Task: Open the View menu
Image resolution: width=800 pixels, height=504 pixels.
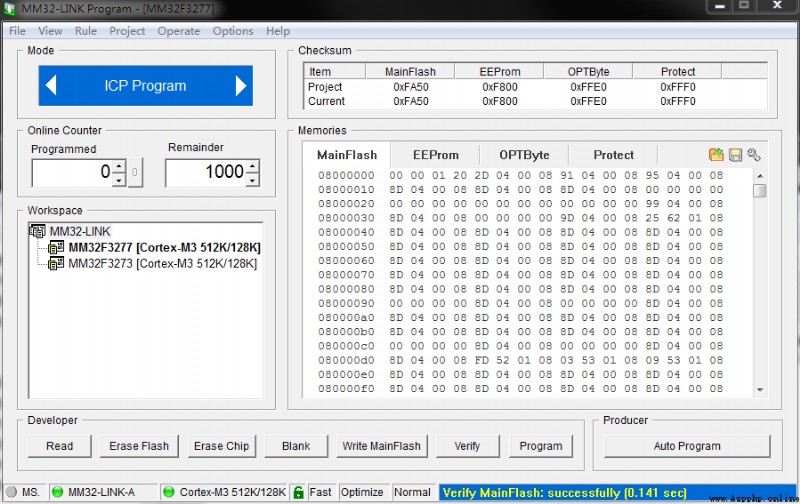Action: (x=50, y=31)
